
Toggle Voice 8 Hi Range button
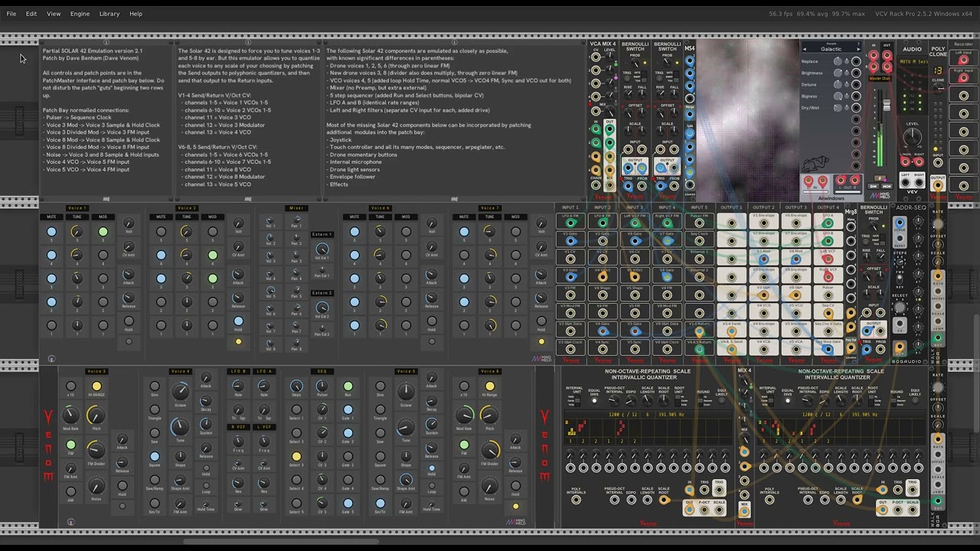tap(490, 386)
